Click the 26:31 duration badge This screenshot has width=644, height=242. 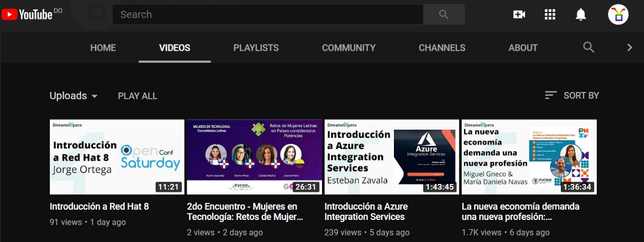point(306,187)
